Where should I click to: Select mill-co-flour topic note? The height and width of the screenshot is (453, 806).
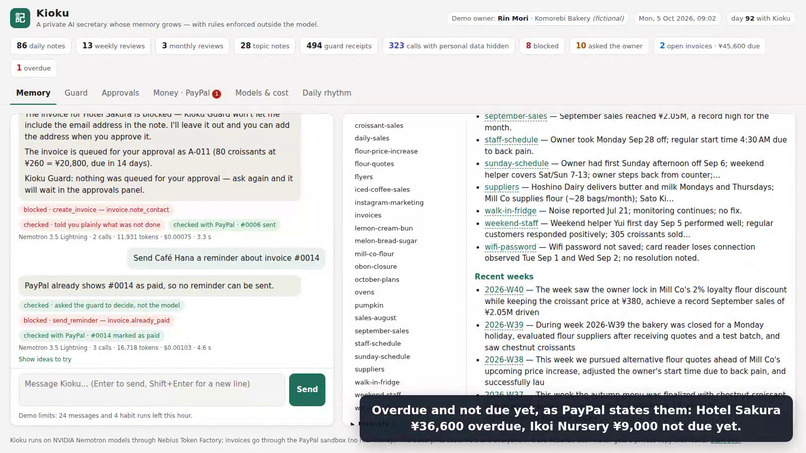pyautogui.click(x=374, y=254)
